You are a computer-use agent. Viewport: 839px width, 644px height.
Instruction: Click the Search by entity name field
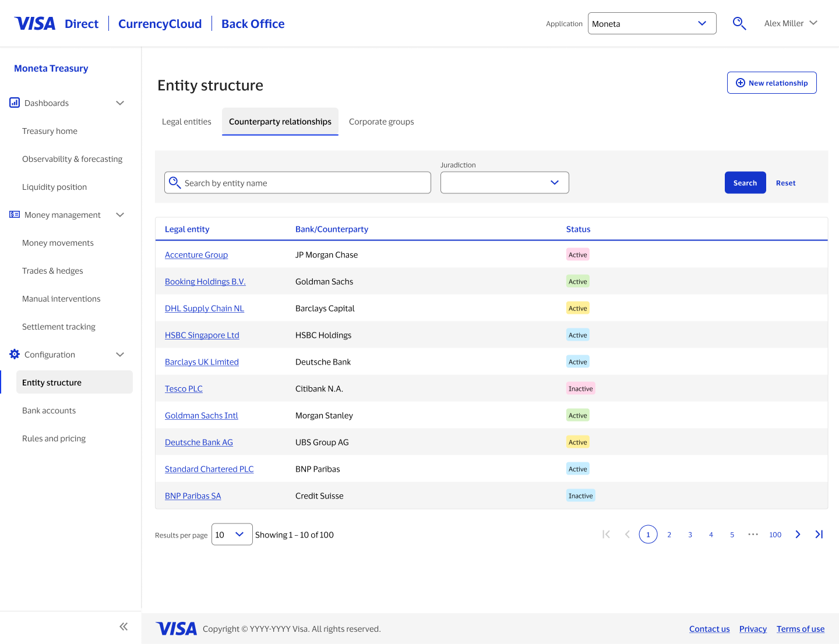[x=298, y=182]
